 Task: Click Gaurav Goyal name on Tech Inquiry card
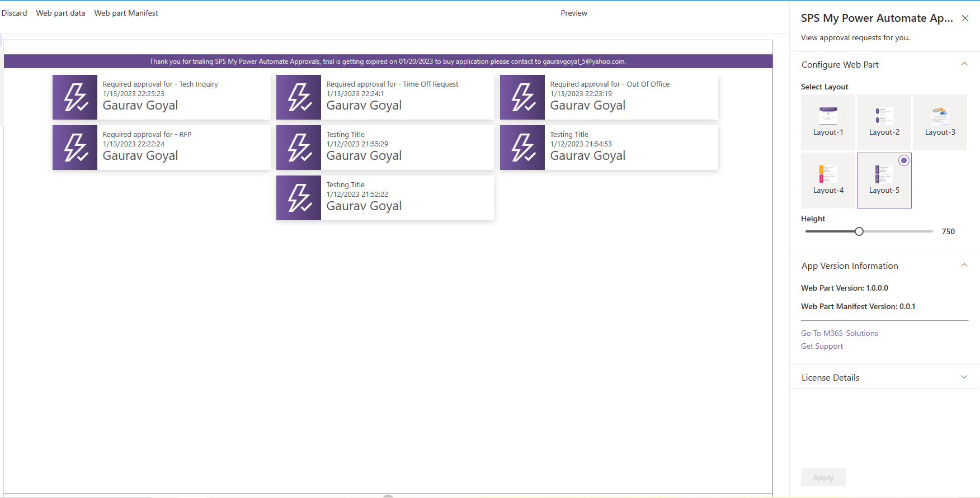(140, 106)
